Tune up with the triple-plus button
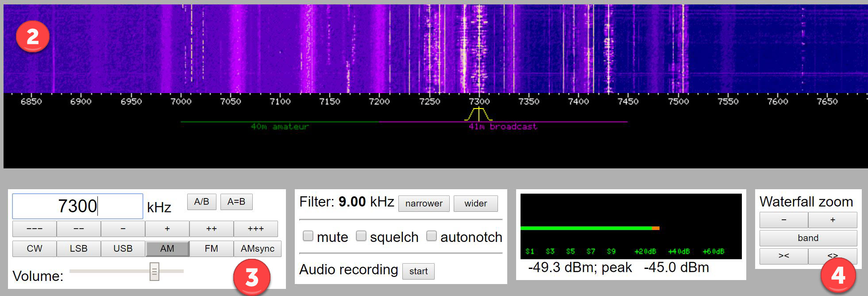This screenshot has width=868, height=296. pyautogui.click(x=256, y=229)
